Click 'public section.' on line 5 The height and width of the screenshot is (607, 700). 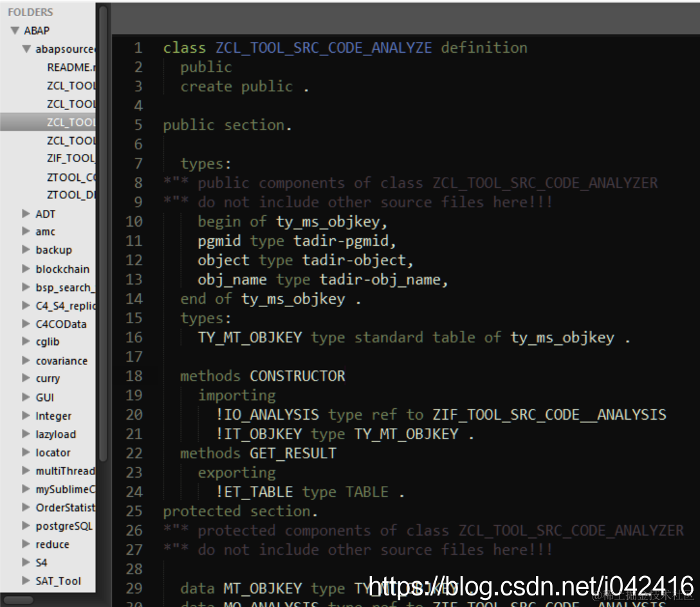pyautogui.click(x=227, y=125)
